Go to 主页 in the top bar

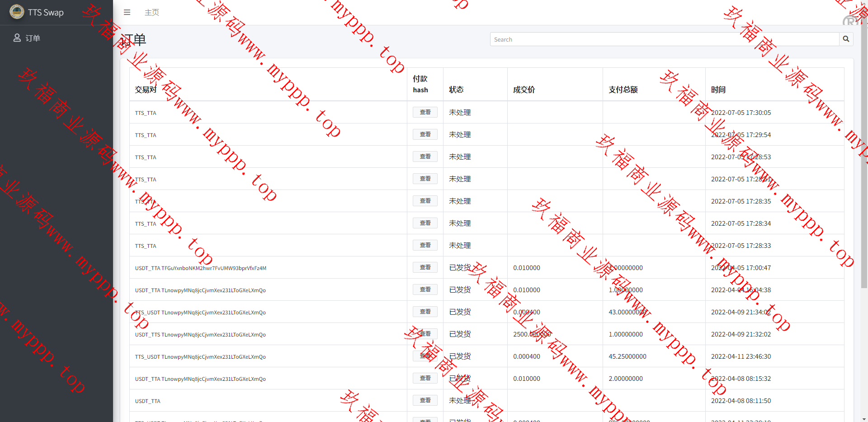[152, 12]
